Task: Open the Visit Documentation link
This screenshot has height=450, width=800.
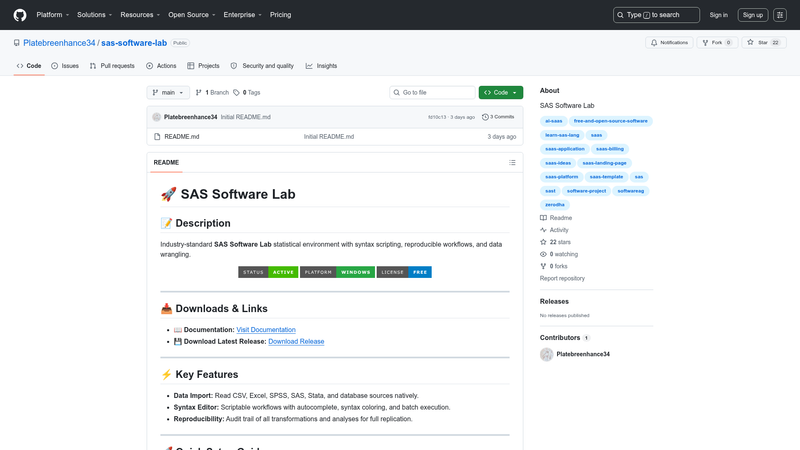Action: point(266,330)
